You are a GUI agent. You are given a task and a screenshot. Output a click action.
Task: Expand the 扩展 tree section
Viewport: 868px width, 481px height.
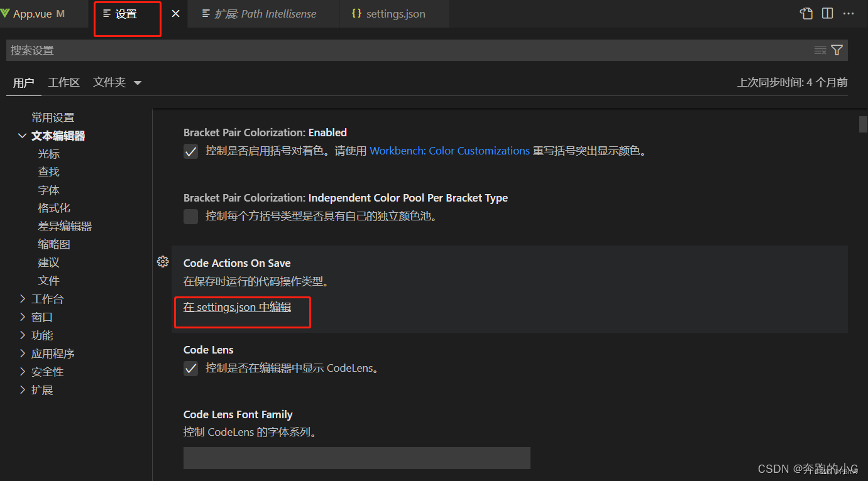[23, 390]
